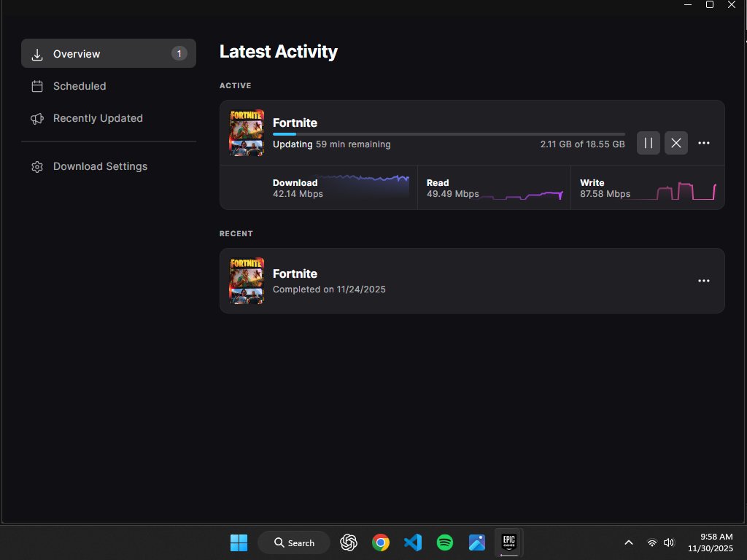Click the active Fortnite game thumbnail

pyautogui.click(x=247, y=133)
